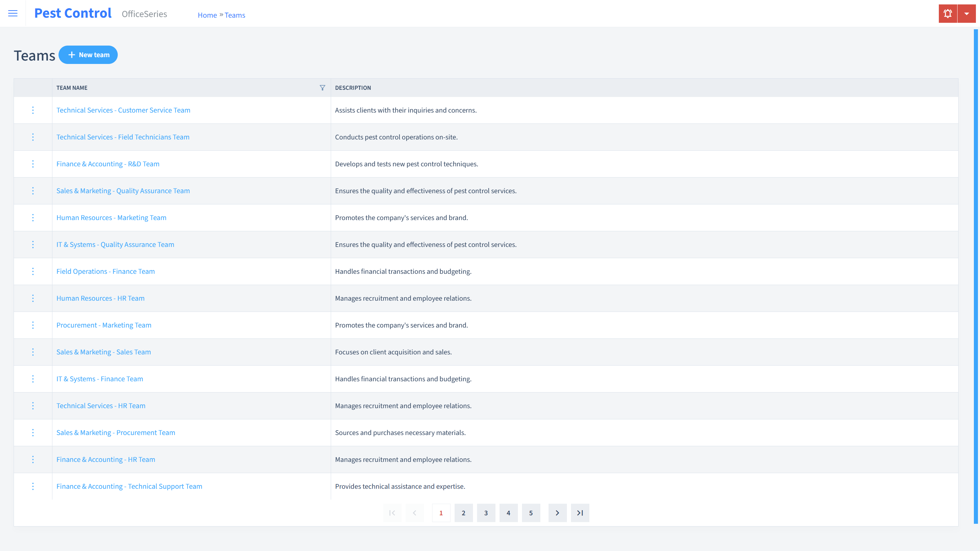The height and width of the screenshot is (551, 980).
Task: Click the dropdown arrow next to notification bell
Action: click(x=966, y=14)
